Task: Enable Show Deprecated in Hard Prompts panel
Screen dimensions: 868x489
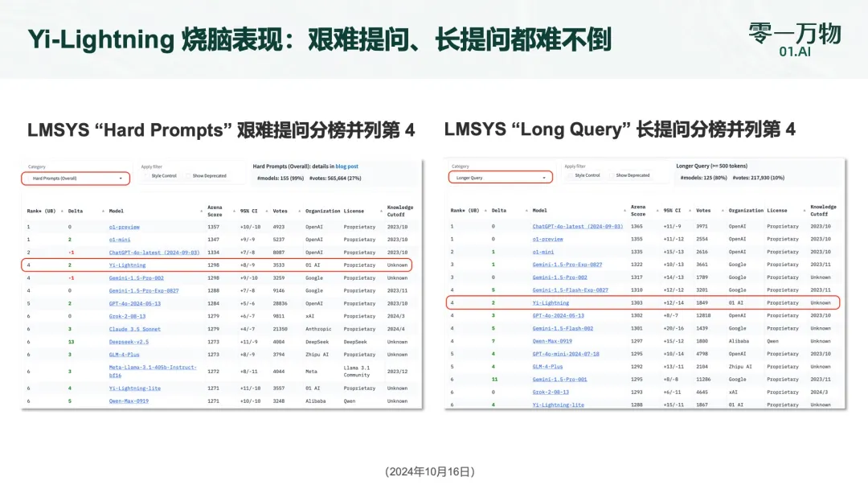Action: (207, 176)
